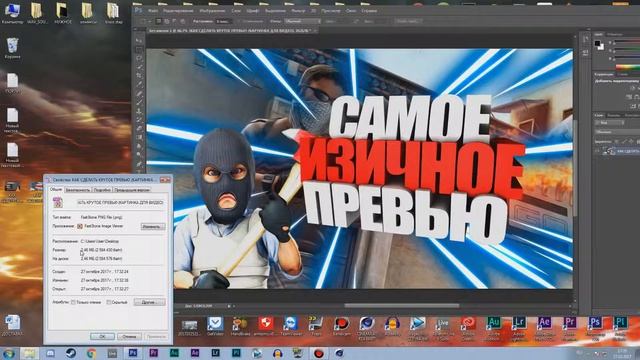Switch to the Подробно tab in properties
This screenshot has width=640, height=360.
(x=102, y=190)
